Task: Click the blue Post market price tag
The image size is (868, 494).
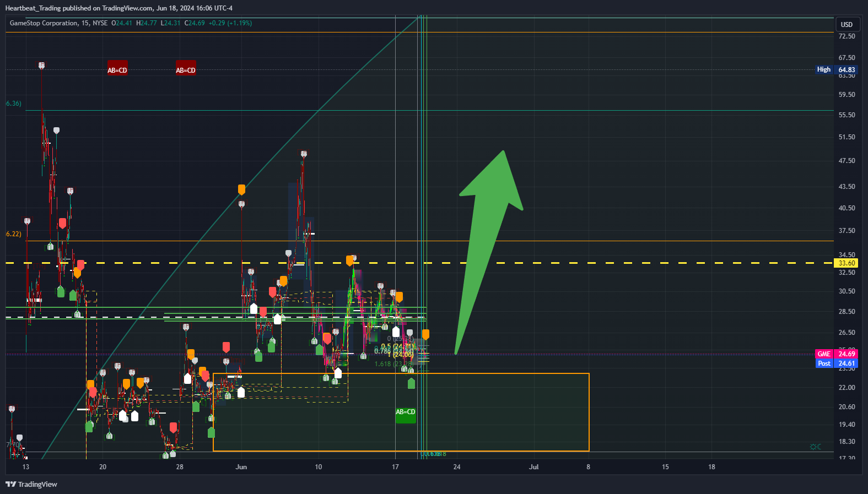Action: click(x=824, y=363)
